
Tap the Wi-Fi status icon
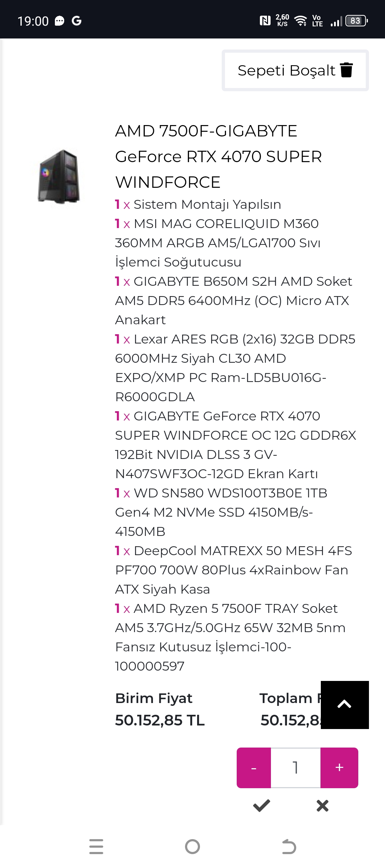point(301,21)
